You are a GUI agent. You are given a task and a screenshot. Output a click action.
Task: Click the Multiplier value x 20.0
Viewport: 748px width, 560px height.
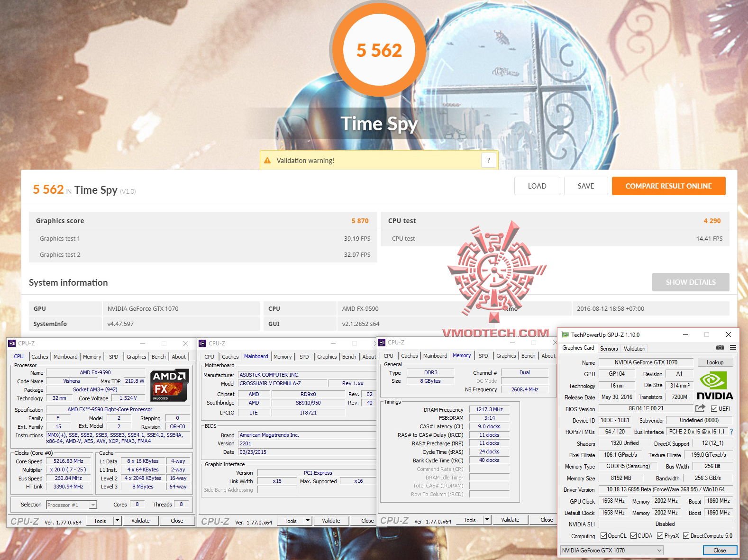tap(69, 470)
